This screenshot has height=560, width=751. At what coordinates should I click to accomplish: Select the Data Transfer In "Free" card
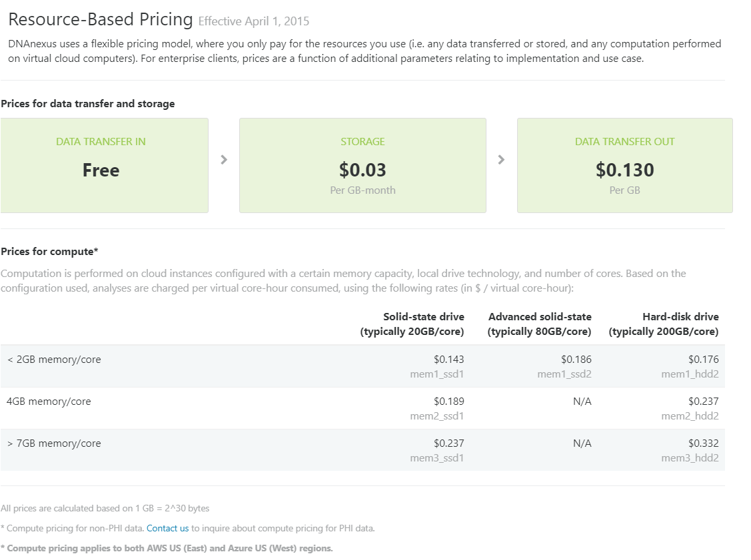click(104, 165)
